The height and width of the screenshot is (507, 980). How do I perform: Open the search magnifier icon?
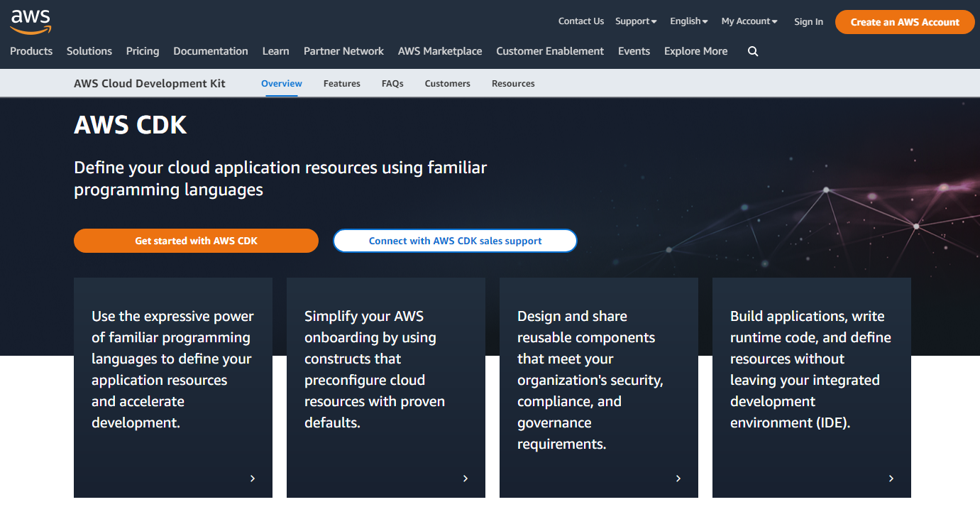pyautogui.click(x=753, y=51)
